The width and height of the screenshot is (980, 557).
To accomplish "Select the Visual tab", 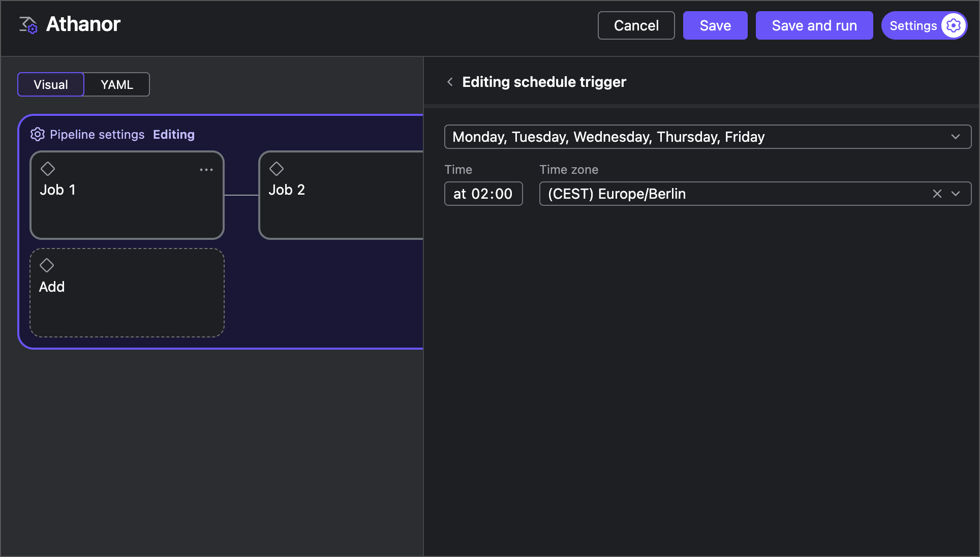I will [50, 84].
